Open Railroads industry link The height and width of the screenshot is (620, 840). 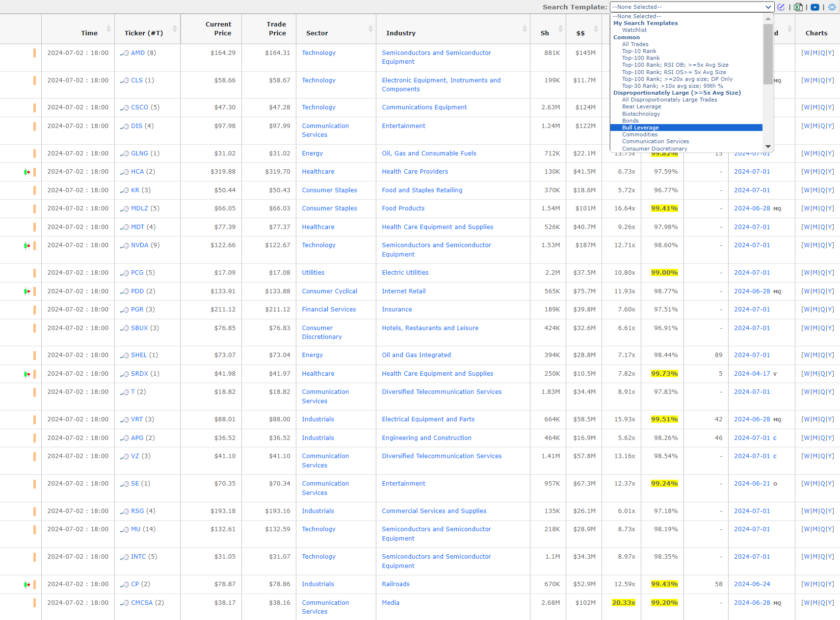tap(395, 584)
